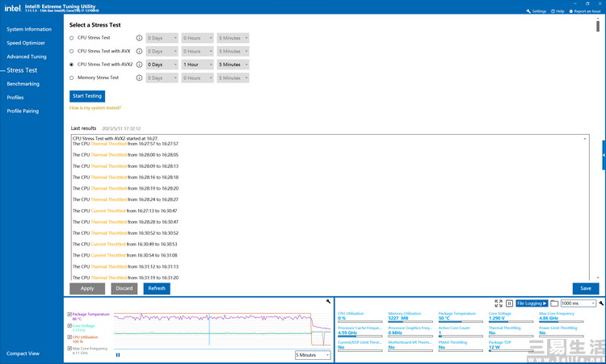Click the Package TDP monitor tile
Image resolution: width=606 pixels, height=364 pixels.
point(511,345)
